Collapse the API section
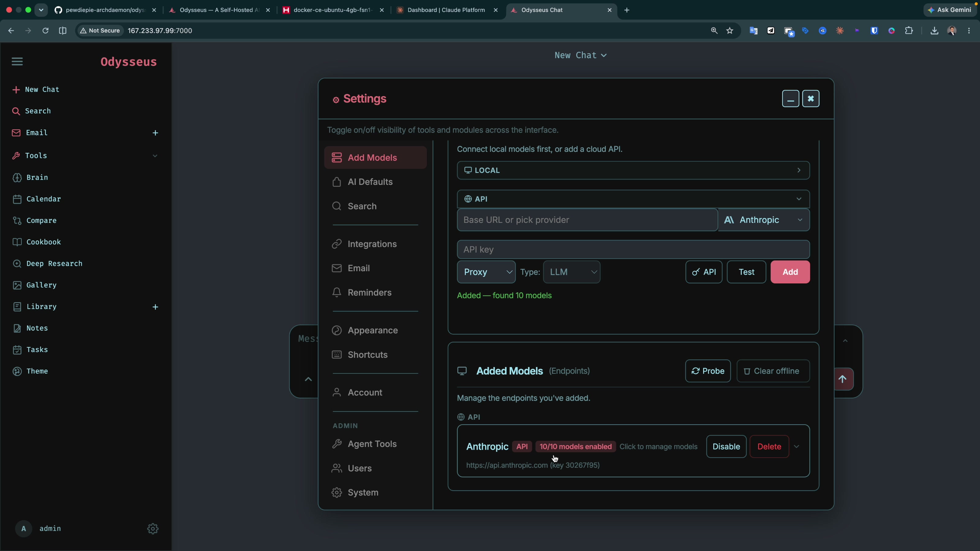The image size is (980, 551). click(x=633, y=199)
